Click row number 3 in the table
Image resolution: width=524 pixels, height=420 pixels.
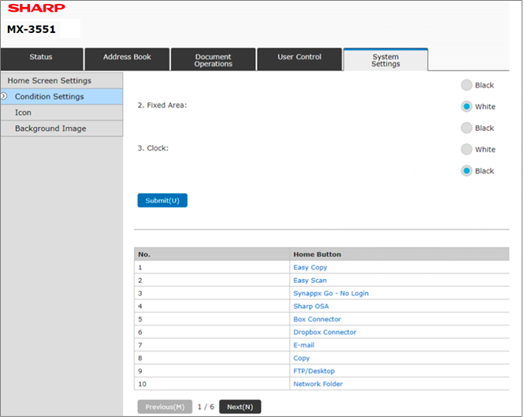140,293
